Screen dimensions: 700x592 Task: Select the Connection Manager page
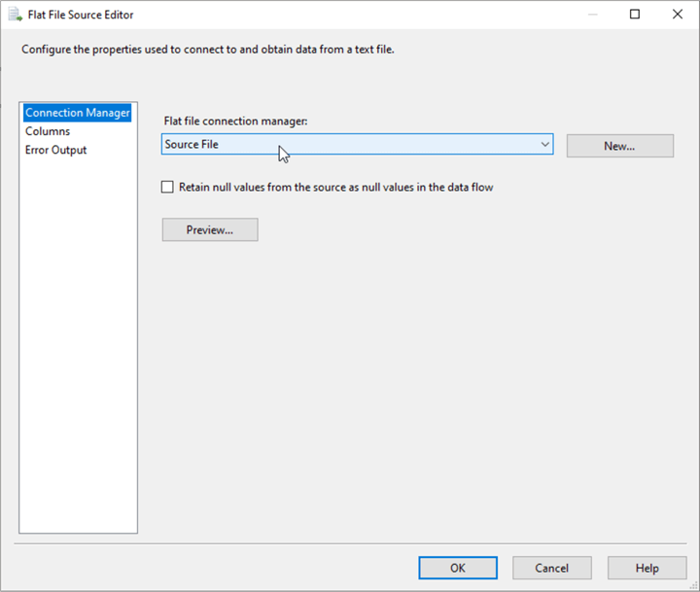tap(78, 113)
